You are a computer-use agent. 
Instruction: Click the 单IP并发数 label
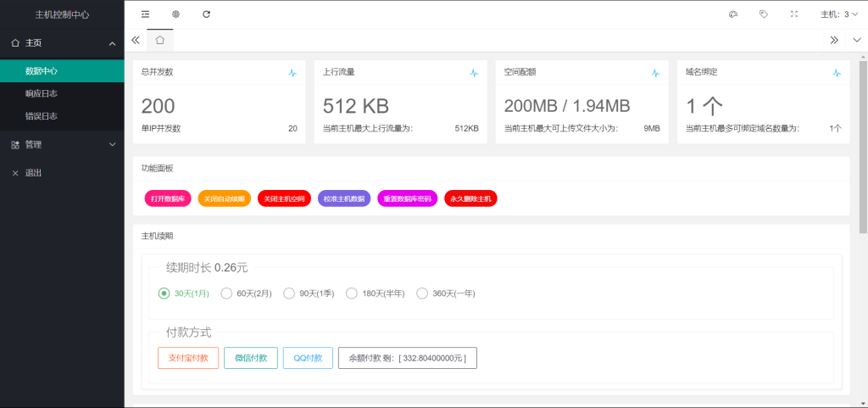(x=161, y=128)
